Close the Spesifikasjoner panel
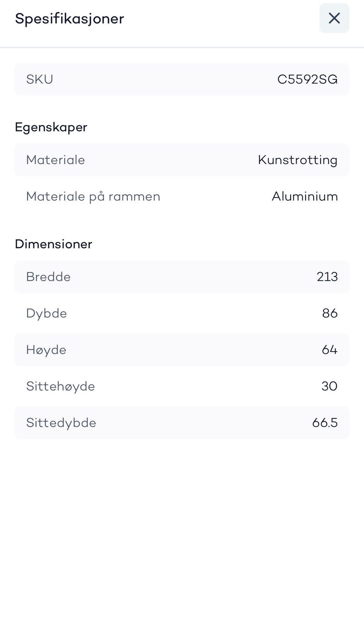This screenshot has height=634, width=364. [x=334, y=18]
